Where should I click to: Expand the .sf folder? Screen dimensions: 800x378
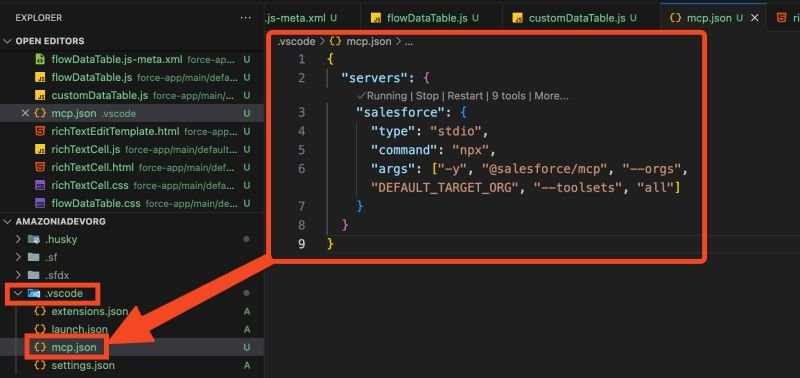pos(18,257)
